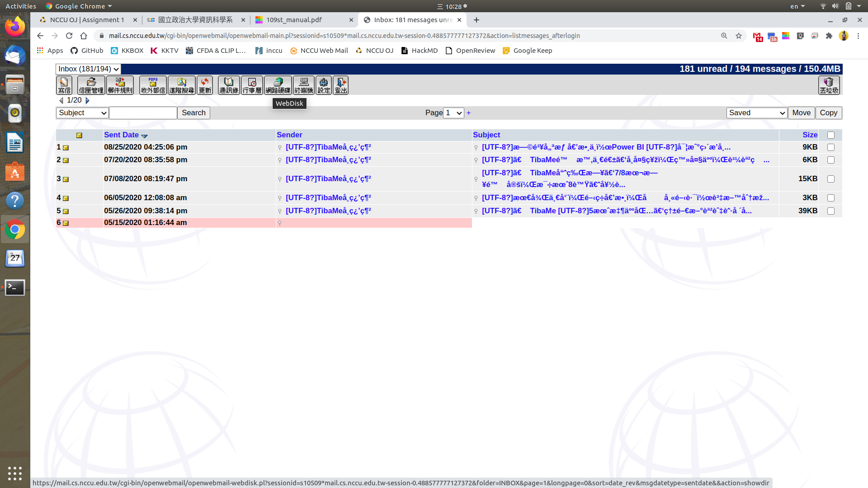Switch to NCCU OJ Assignment 1 tab
The image size is (868, 488).
(87, 20)
